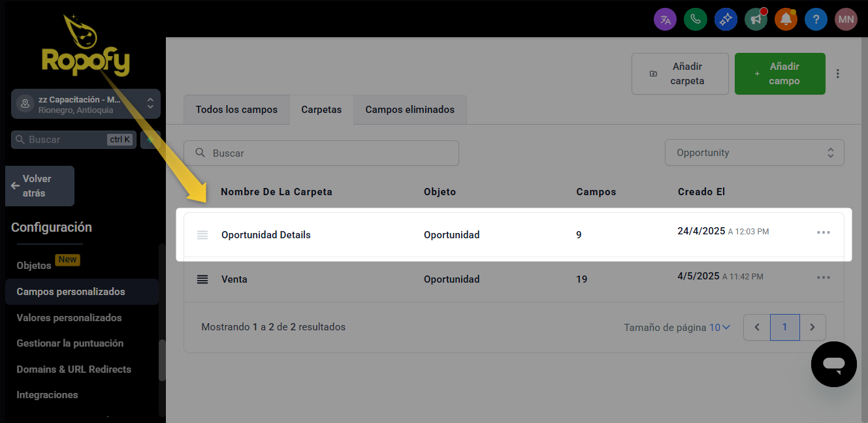Switch to Campos eliminados tab

[x=410, y=110]
